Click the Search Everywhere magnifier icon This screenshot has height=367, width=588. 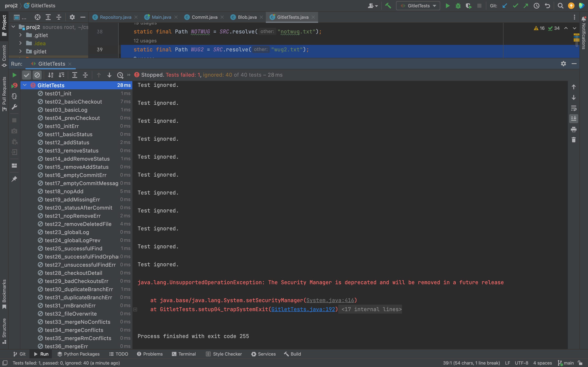tap(560, 6)
